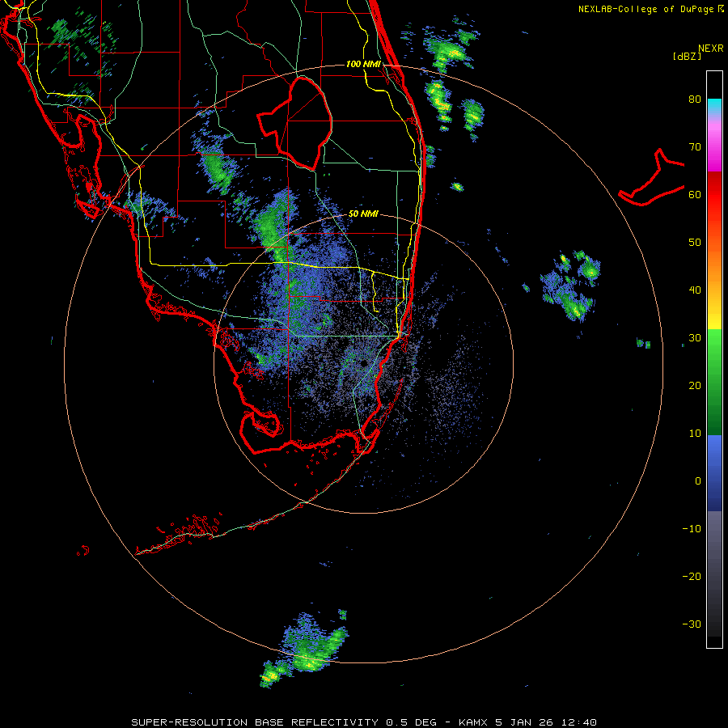Click the 60 value on the dBZ scale
This screenshot has width=728, height=728.
[x=695, y=194]
